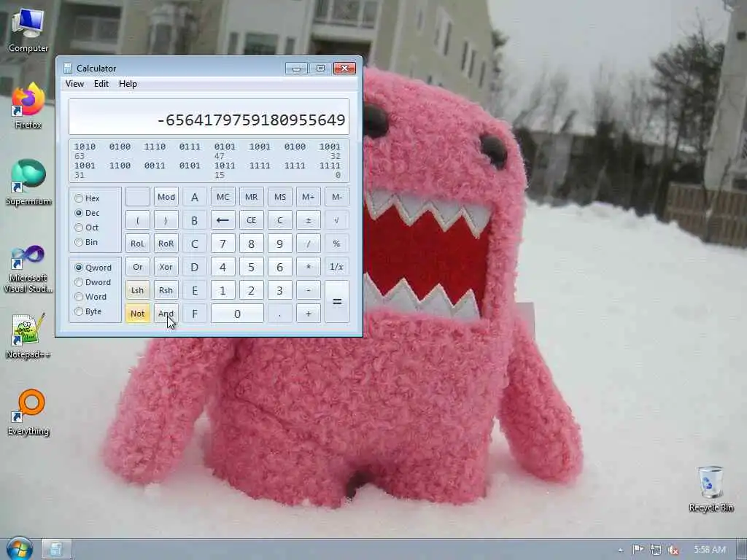This screenshot has width=747, height=560.
Task: Click the RoL rotate left button
Action: [x=138, y=244]
